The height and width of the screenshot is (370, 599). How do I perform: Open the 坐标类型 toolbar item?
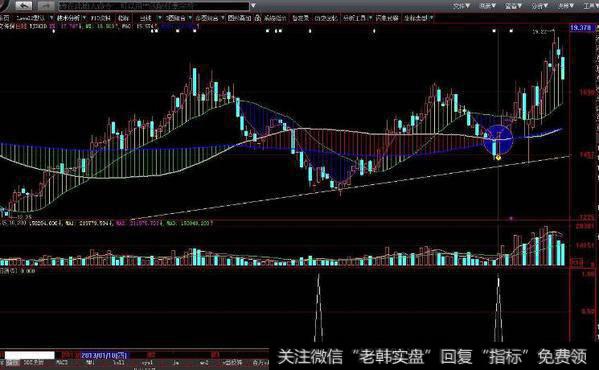coord(416,18)
